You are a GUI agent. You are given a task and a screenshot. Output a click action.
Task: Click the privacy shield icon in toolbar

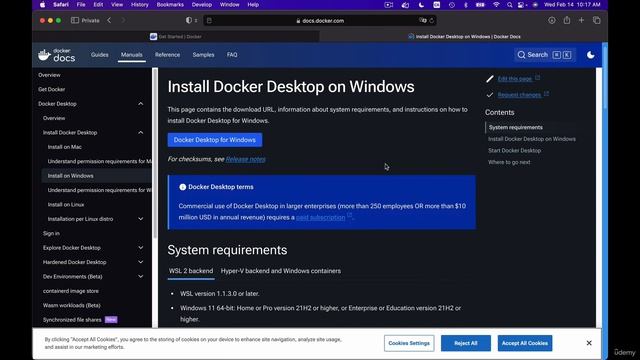pos(189,20)
